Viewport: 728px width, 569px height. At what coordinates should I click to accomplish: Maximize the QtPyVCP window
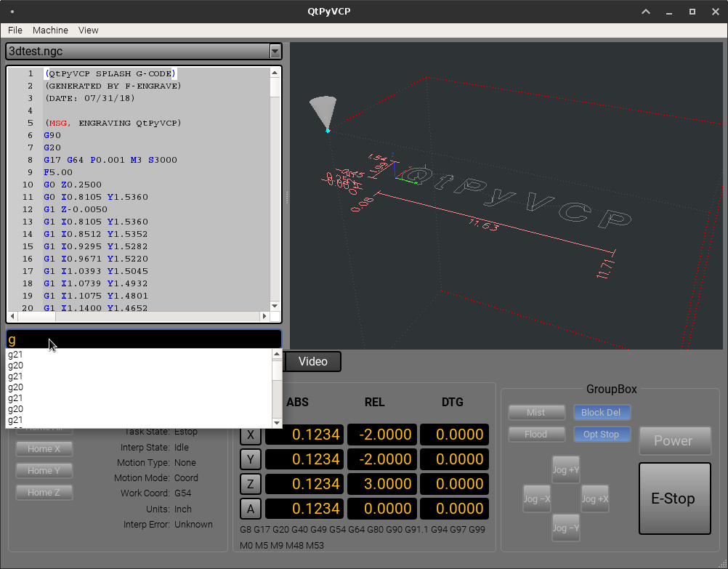(692, 12)
